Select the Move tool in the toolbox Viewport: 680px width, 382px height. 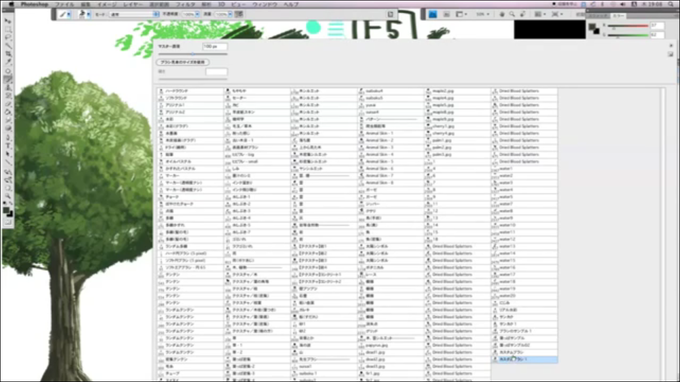8,21
